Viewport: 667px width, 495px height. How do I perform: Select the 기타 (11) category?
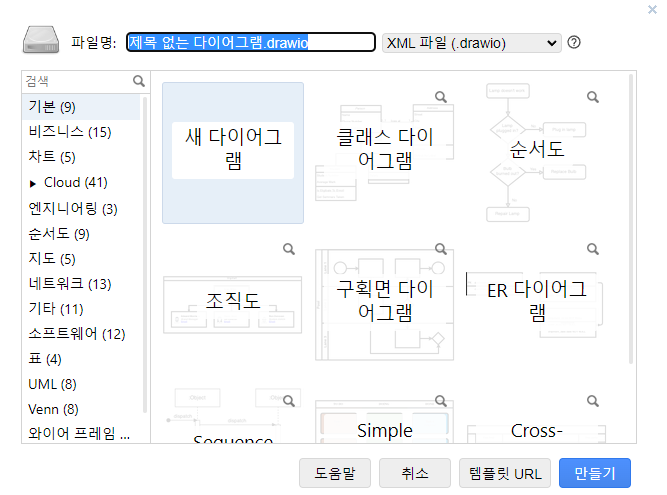pyautogui.click(x=81, y=309)
